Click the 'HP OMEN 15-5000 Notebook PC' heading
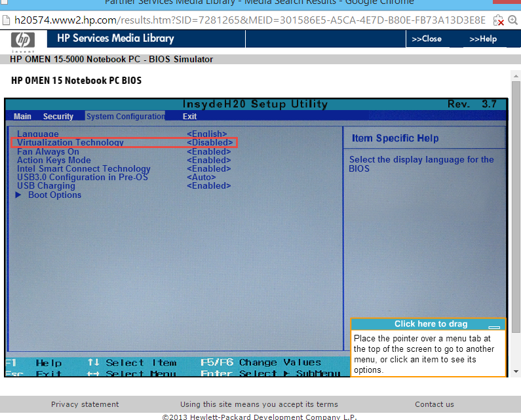This screenshot has height=420, width=521. click(x=111, y=59)
